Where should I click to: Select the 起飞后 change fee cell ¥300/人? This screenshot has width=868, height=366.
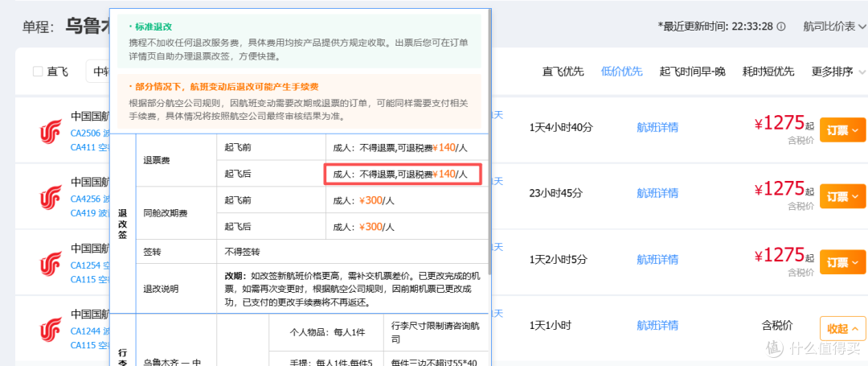407,227
